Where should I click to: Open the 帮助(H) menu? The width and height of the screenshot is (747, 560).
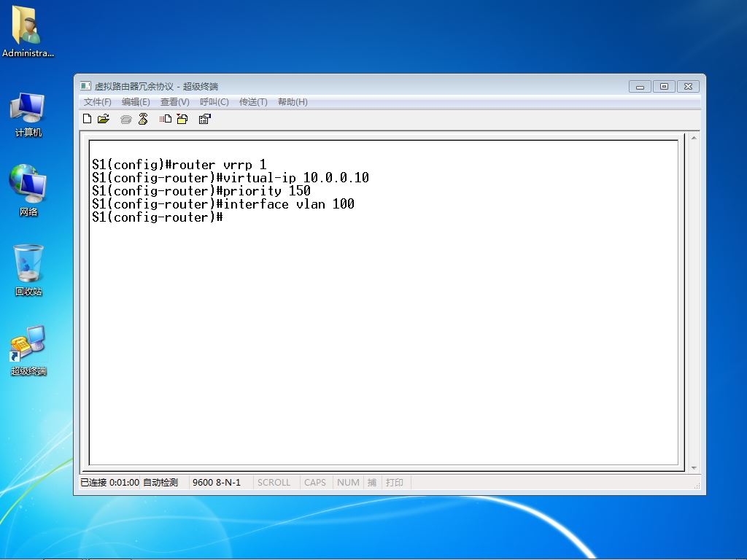(x=293, y=102)
